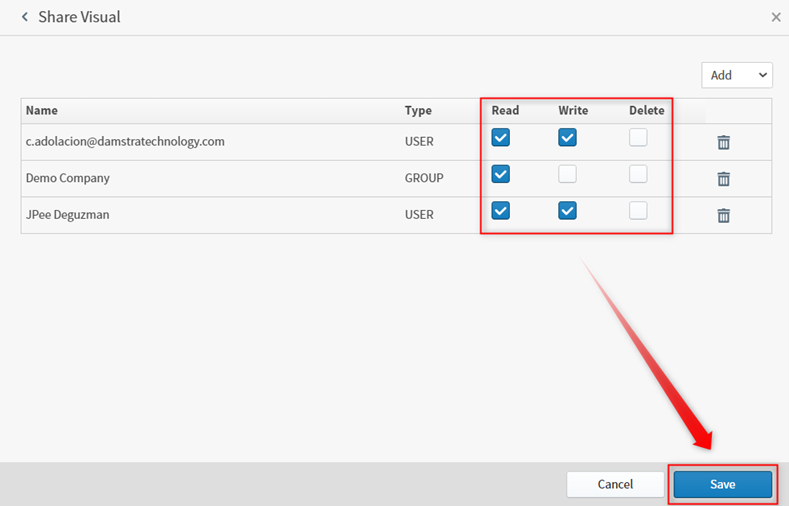789x506 pixels.
Task: Click the Save button
Action: pyautogui.click(x=723, y=484)
